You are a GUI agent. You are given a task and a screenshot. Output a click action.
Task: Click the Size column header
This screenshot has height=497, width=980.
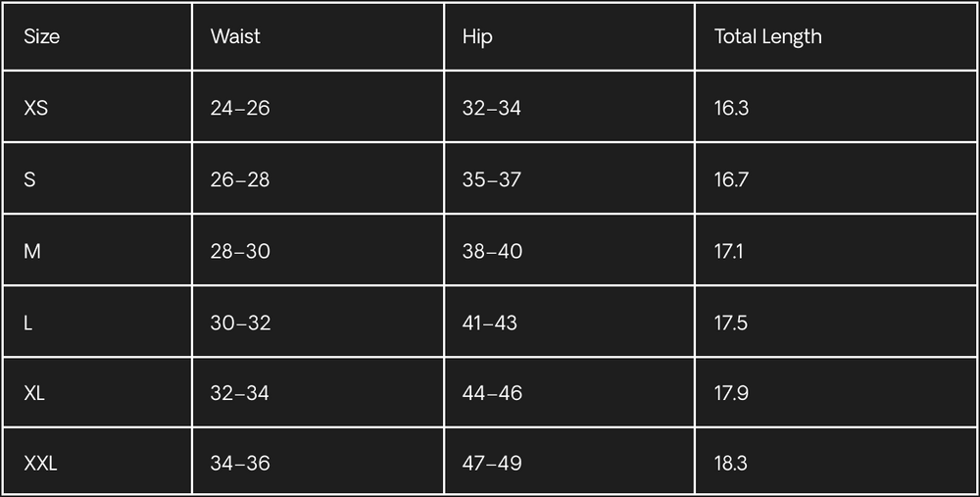tap(42, 37)
